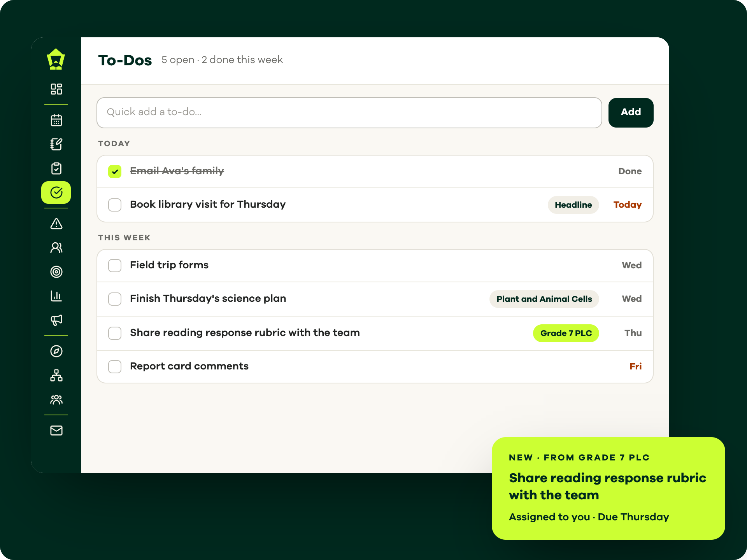The height and width of the screenshot is (560, 747).
Task: Select the notebook with pencil icon
Action: tap(56, 144)
